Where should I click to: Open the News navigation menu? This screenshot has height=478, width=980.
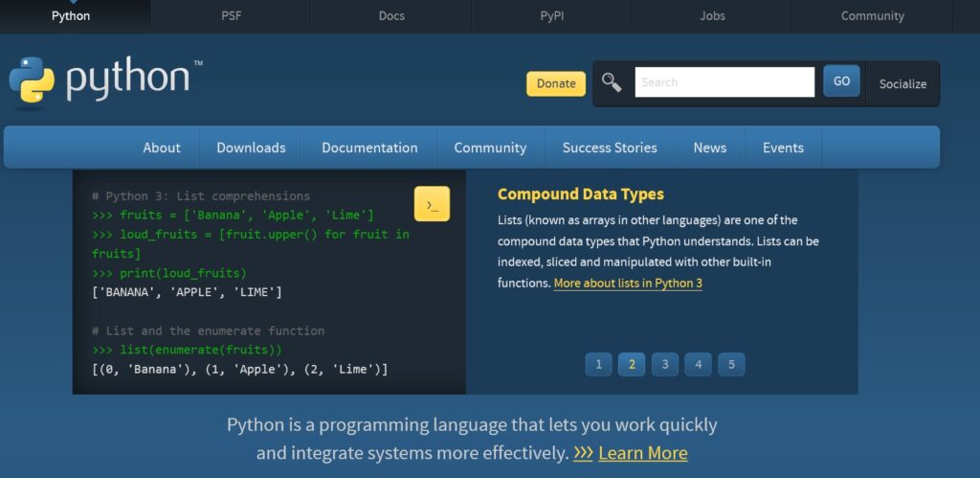tap(710, 148)
